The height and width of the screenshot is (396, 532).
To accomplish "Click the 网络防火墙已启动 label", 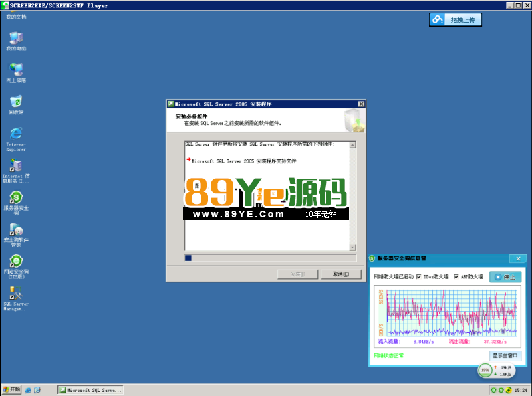I will point(394,276).
